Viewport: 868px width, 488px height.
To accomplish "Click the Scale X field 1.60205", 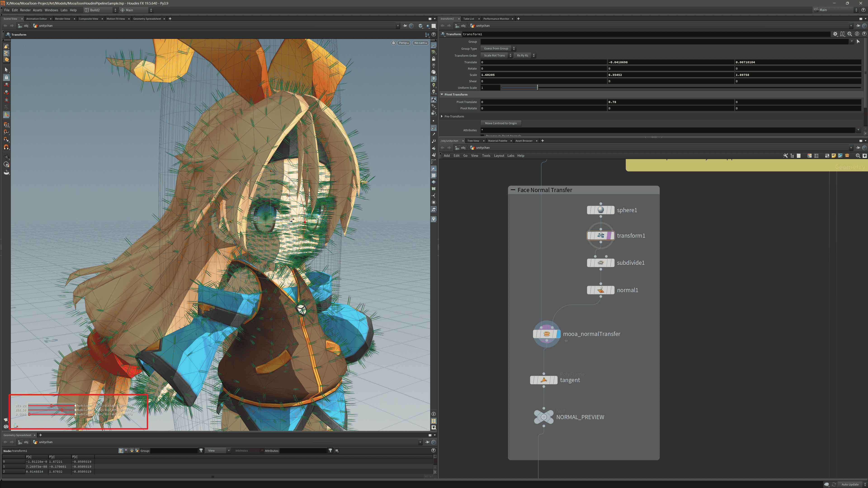I will pyautogui.click(x=543, y=75).
